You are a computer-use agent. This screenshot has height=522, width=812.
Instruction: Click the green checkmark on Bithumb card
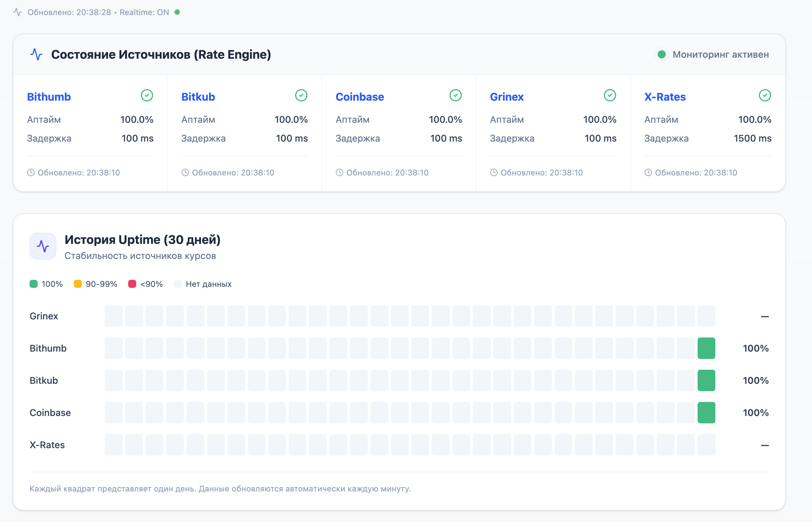tap(147, 95)
